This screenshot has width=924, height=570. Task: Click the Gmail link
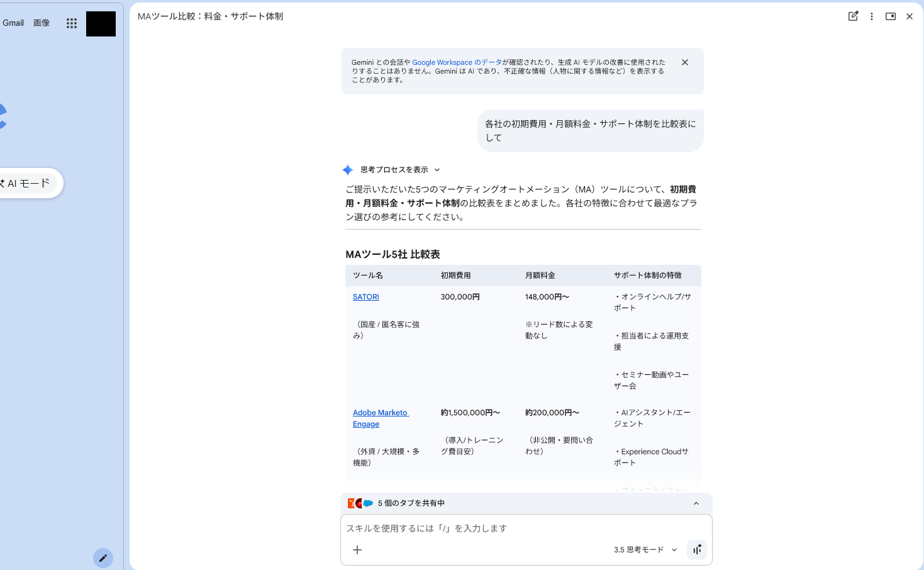(13, 23)
